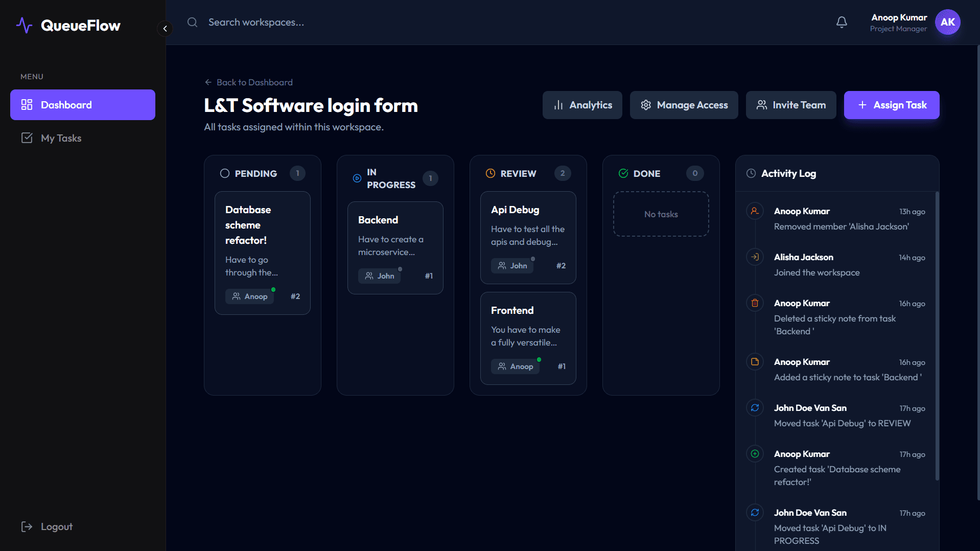Click the Done column checkmark icon
The width and height of the screenshot is (980, 551).
pyautogui.click(x=623, y=173)
